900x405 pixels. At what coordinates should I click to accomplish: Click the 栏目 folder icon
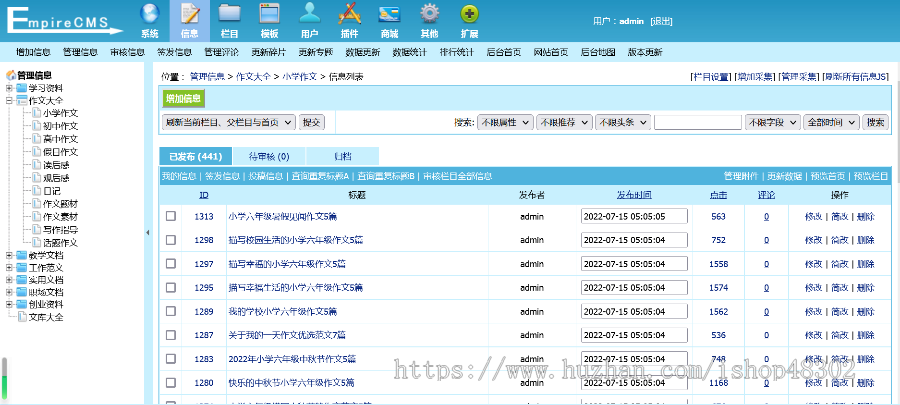point(229,14)
